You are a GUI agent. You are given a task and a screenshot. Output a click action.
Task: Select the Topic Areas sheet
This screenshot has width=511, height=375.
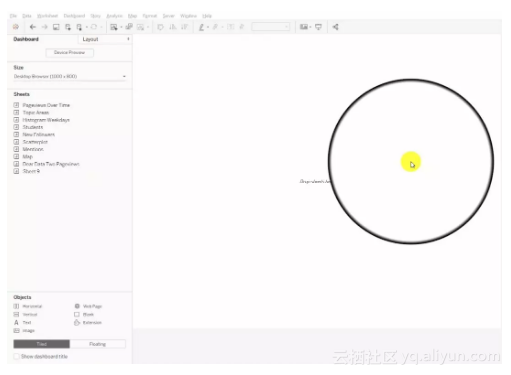(x=31, y=112)
